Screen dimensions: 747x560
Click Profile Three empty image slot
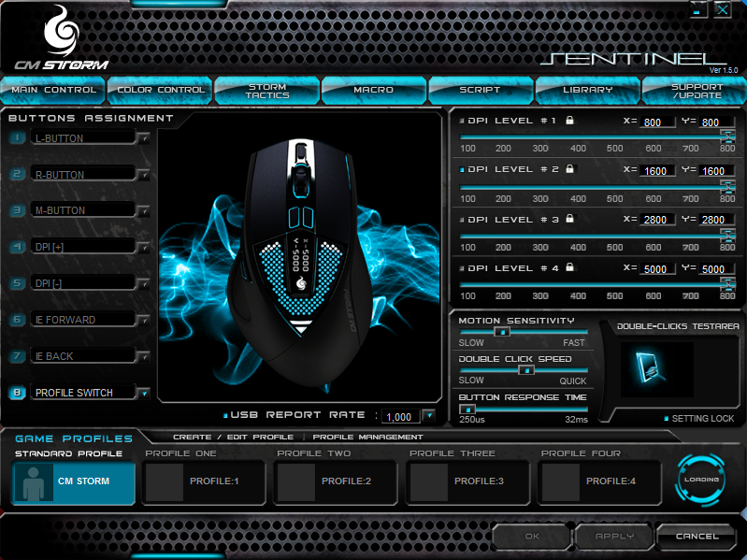429,481
